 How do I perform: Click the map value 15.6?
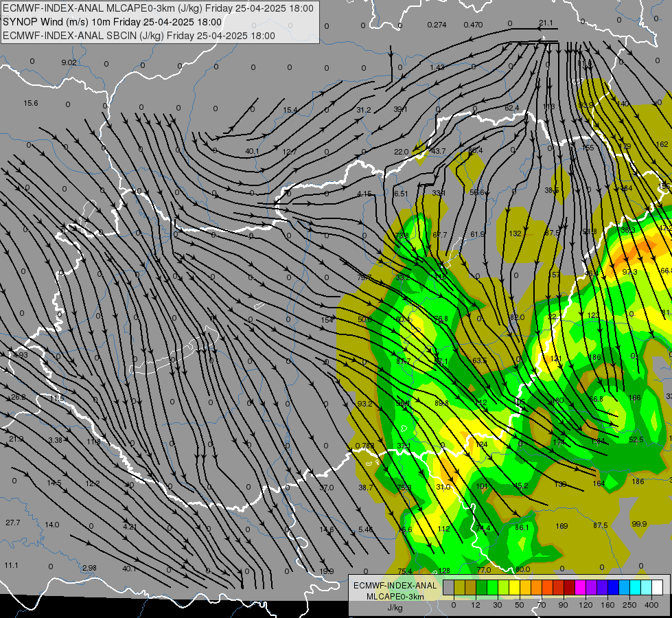pos(31,103)
